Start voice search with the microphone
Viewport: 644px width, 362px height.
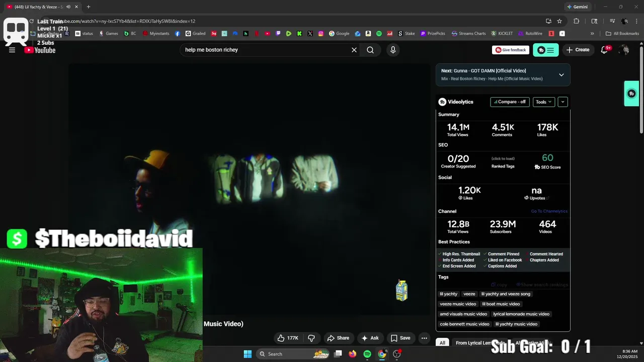pos(393,50)
